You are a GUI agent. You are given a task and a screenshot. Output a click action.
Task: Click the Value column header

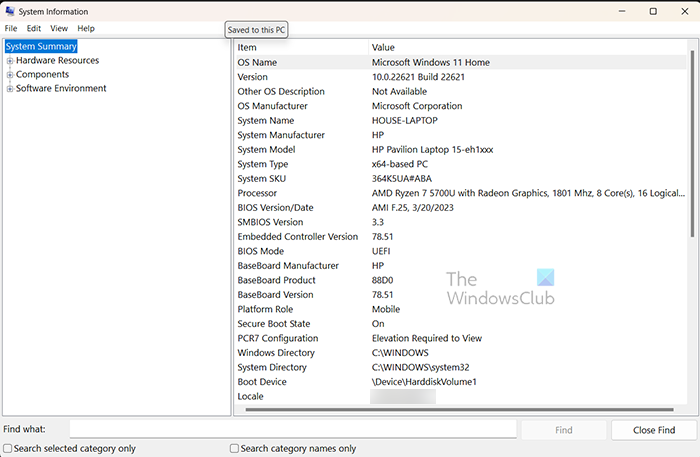pos(528,47)
